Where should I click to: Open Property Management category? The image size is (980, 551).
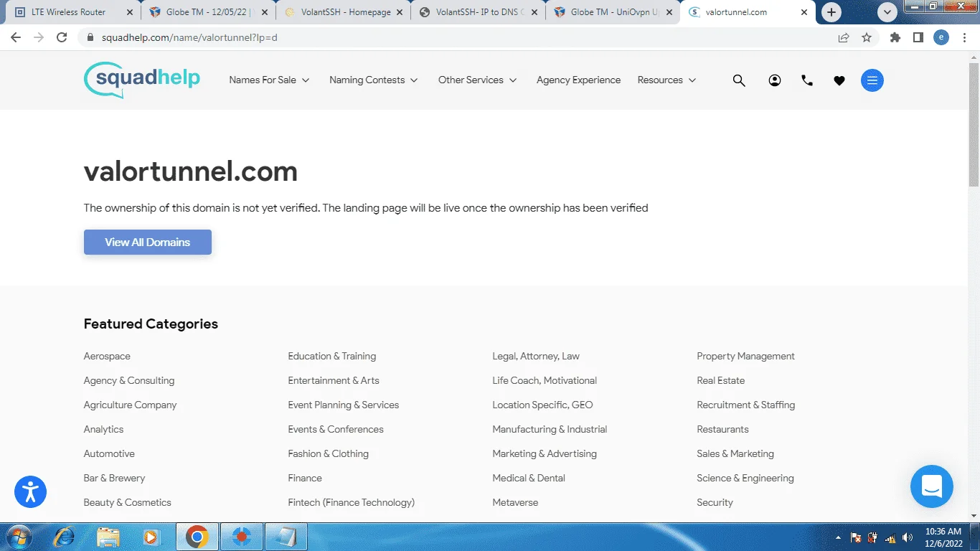click(x=745, y=357)
